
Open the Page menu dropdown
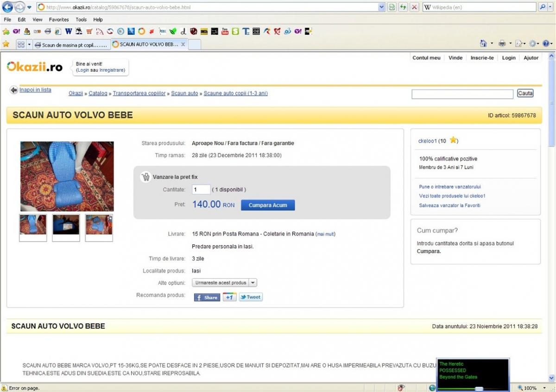(520, 44)
